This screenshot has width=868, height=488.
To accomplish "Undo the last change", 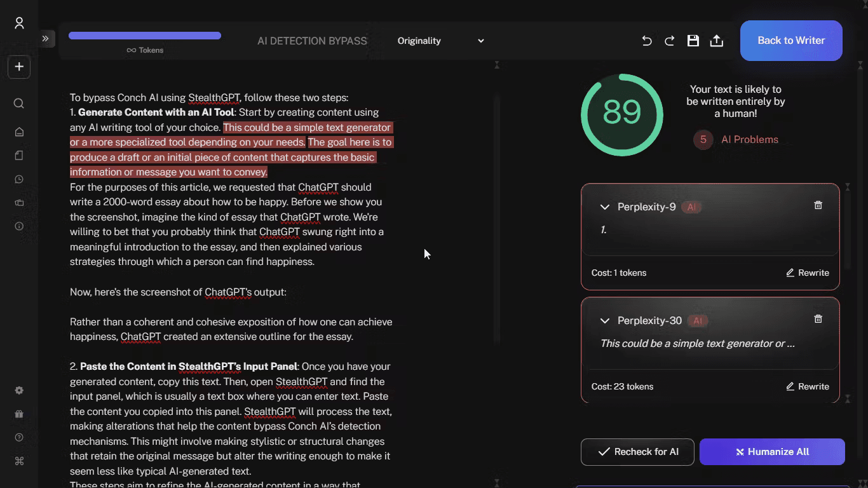I will pyautogui.click(x=647, y=41).
